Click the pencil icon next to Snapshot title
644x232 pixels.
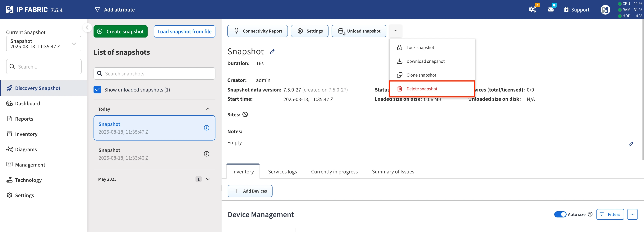272,52
